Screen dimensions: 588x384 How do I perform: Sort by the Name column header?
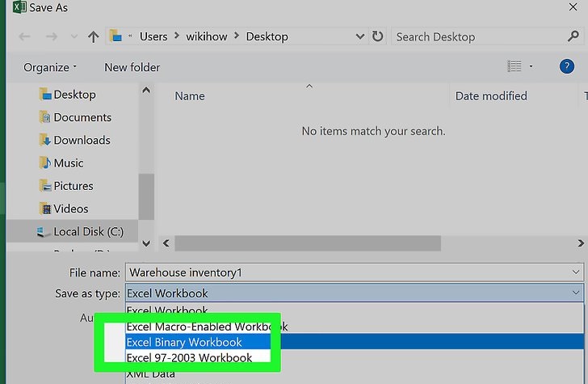[190, 96]
